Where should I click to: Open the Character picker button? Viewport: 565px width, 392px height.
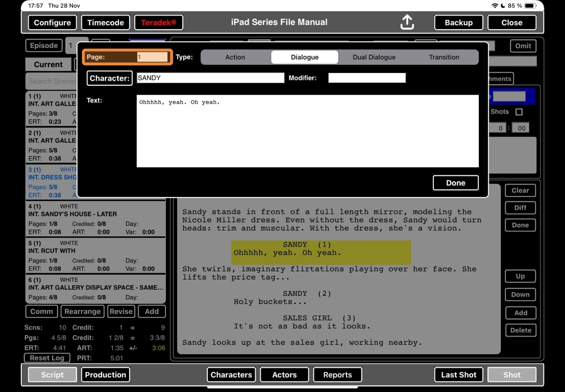(x=109, y=78)
